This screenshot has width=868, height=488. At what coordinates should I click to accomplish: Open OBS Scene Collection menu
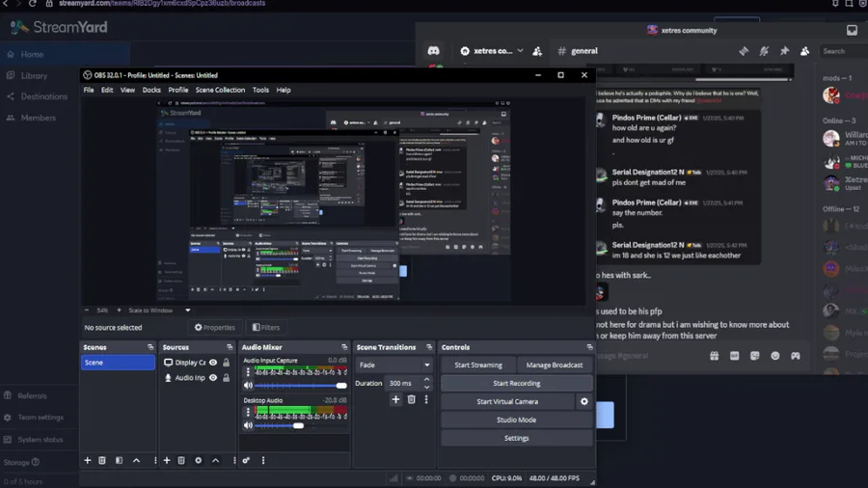click(220, 90)
